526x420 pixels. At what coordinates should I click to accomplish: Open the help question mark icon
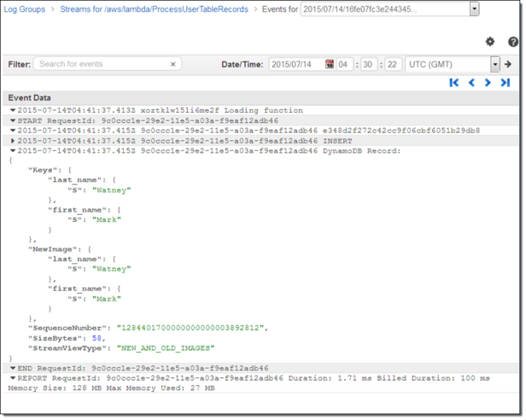[x=513, y=42]
